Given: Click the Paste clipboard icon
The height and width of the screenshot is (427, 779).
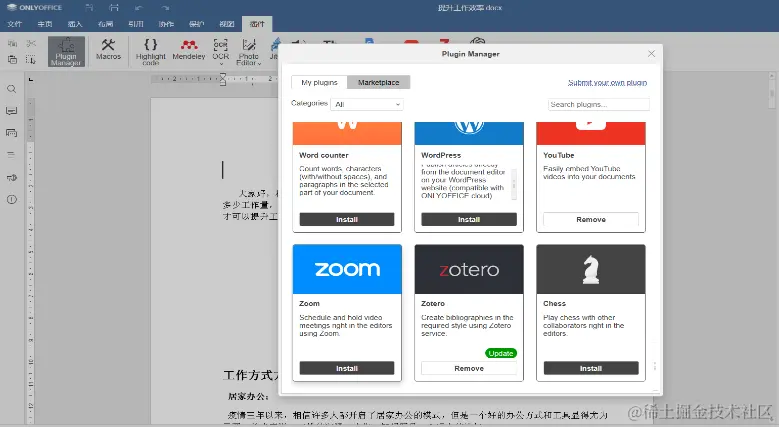Looking at the screenshot, I should [x=12, y=60].
